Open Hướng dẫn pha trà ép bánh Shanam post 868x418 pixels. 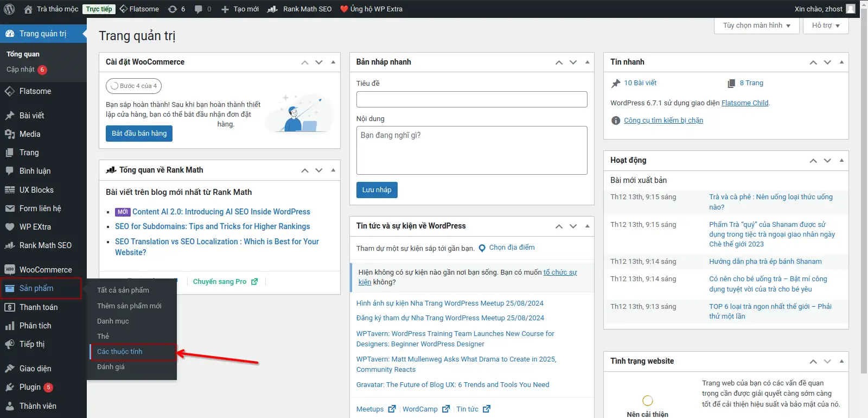pos(765,262)
